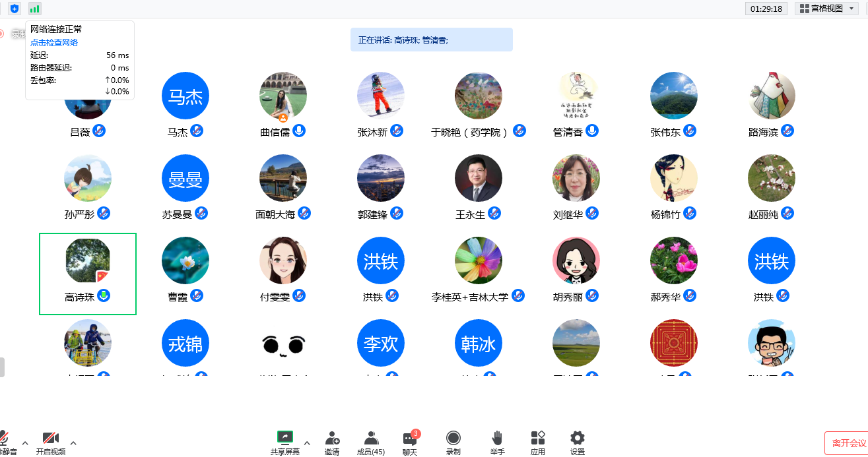Open the share screen (共享屏幕) tool
This screenshot has width=868, height=457.
coord(284,441)
